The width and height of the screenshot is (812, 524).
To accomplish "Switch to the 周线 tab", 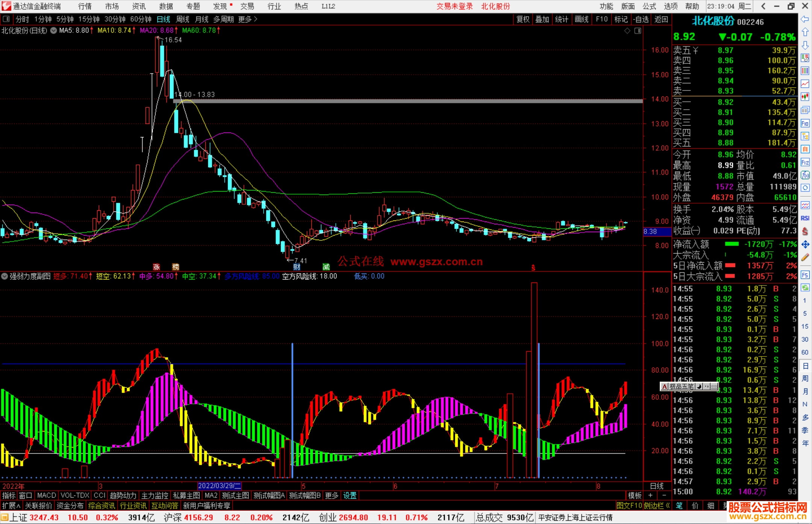I will point(183,19).
